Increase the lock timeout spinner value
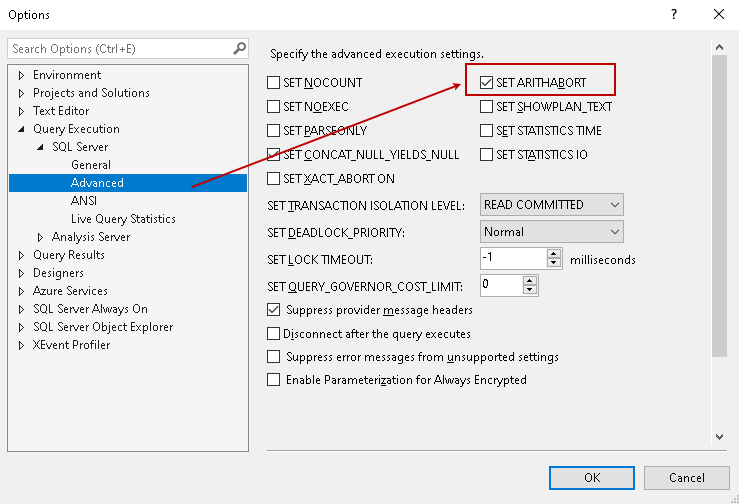 pyautogui.click(x=555, y=254)
